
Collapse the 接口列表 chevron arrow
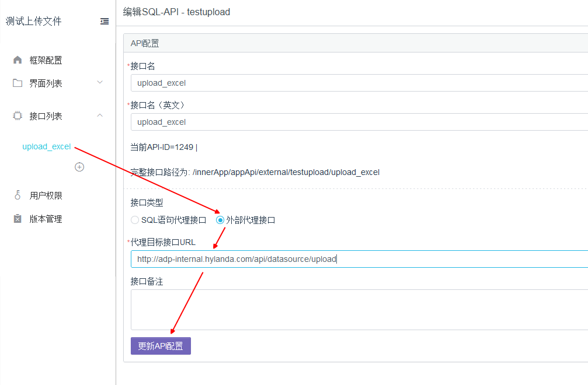(x=100, y=116)
